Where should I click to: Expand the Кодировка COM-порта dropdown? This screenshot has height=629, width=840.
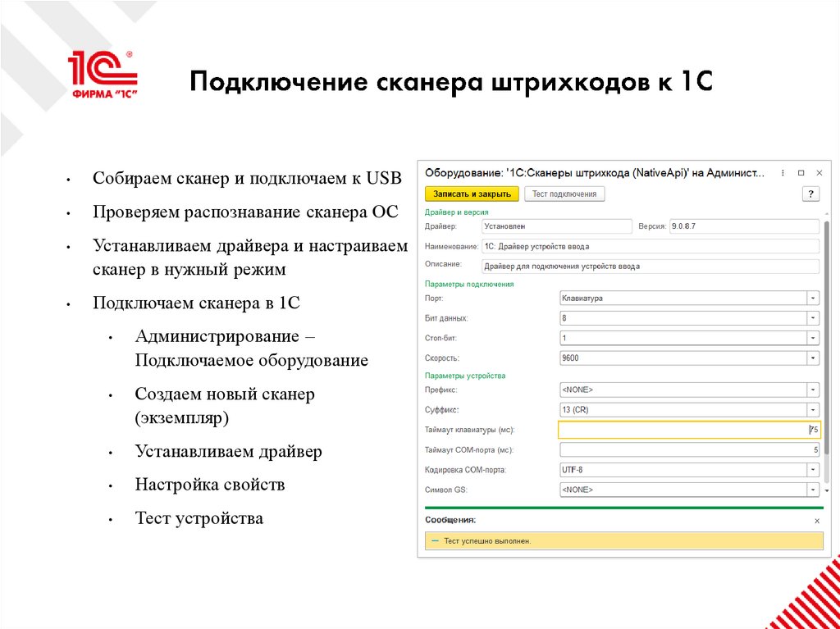pos(813,469)
